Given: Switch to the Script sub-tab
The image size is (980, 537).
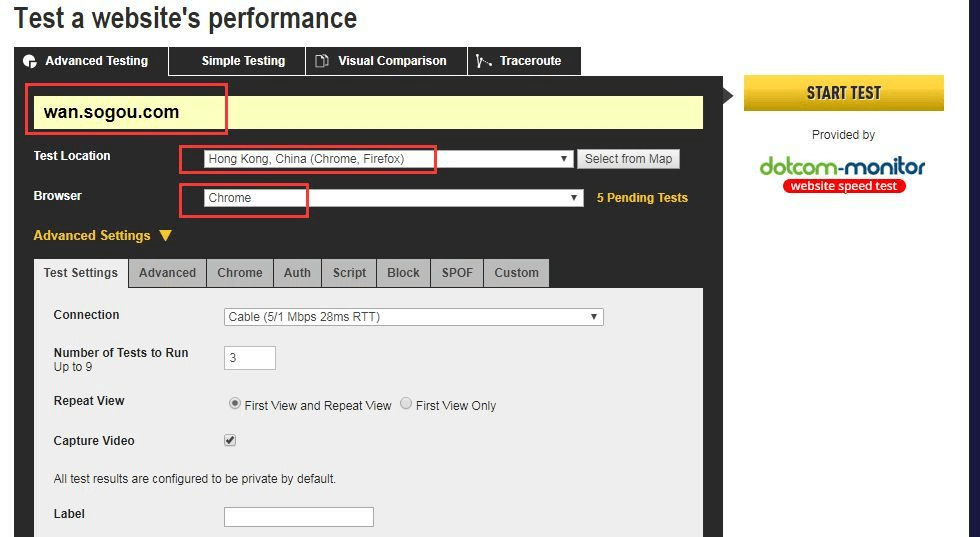Looking at the screenshot, I should pos(349,273).
